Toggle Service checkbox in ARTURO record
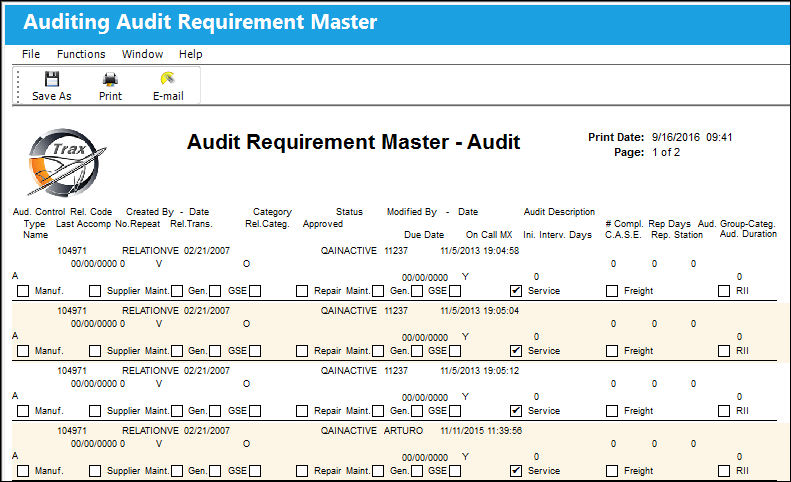791x482 pixels. pyautogui.click(x=516, y=471)
